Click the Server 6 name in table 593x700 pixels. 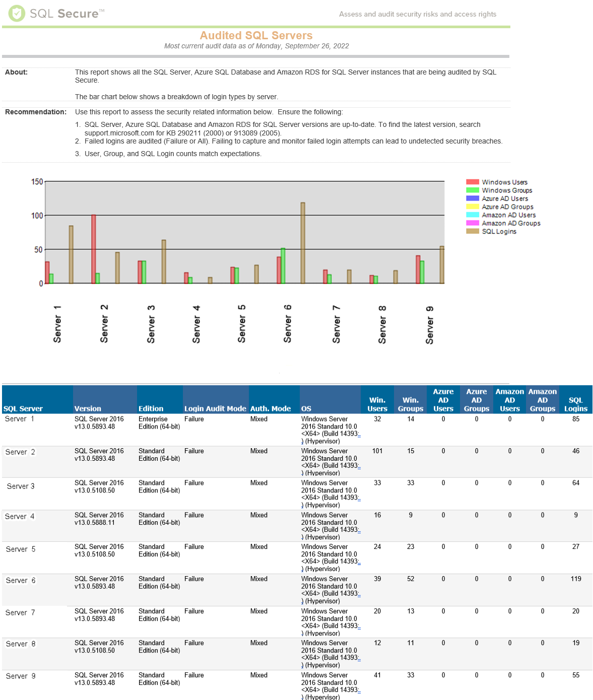(x=21, y=581)
